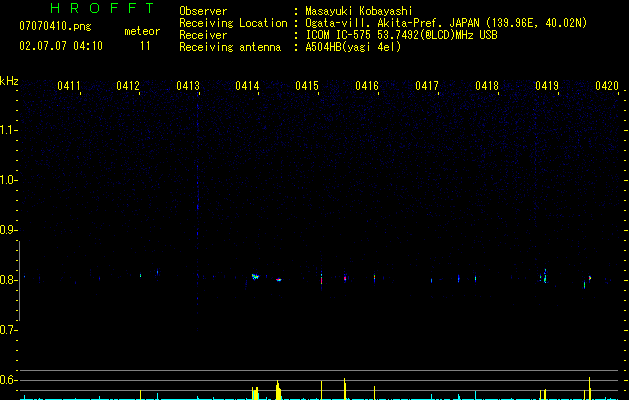Screen dimensions: 629x400
Task: Click the meteor echo at the 0416 mark
Action: (374, 278)
